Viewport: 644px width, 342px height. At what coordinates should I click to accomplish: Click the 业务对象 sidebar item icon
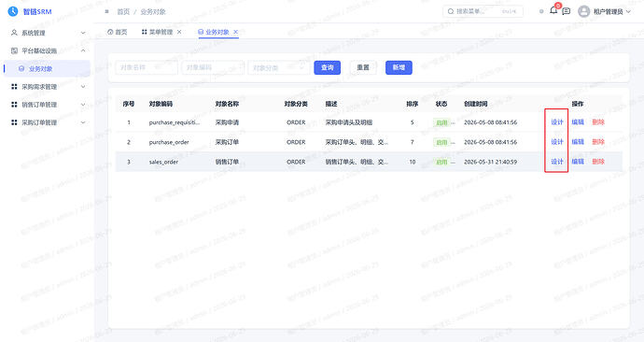[21, 68]
